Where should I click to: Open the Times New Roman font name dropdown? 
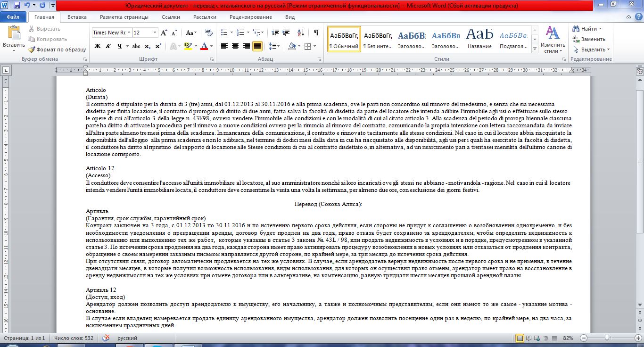tap(129, 33)
